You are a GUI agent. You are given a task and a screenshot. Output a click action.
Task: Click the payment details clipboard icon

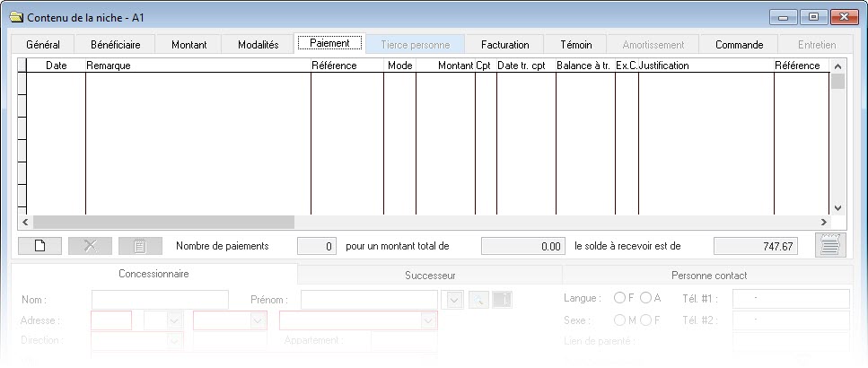140,245
